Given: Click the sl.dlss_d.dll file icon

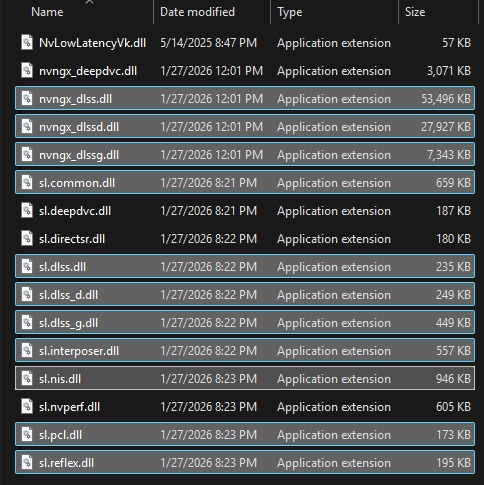Looking at the screenshot, I should [x=27, y=295].
